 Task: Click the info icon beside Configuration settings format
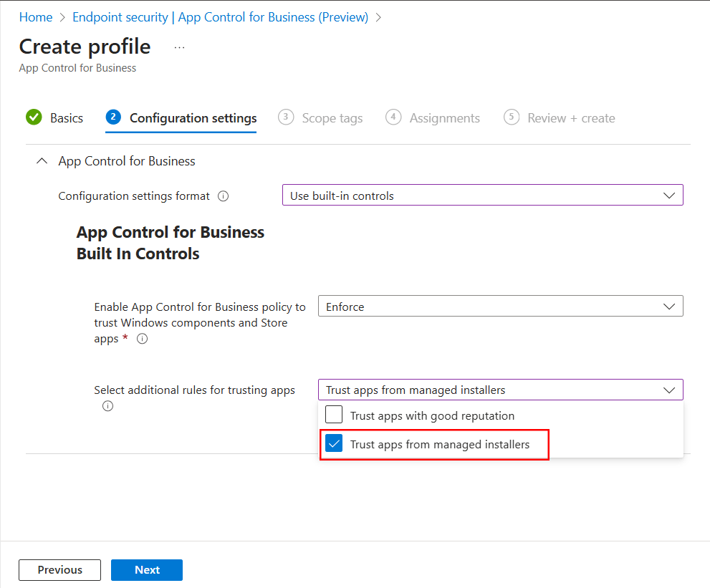[224, 196]
